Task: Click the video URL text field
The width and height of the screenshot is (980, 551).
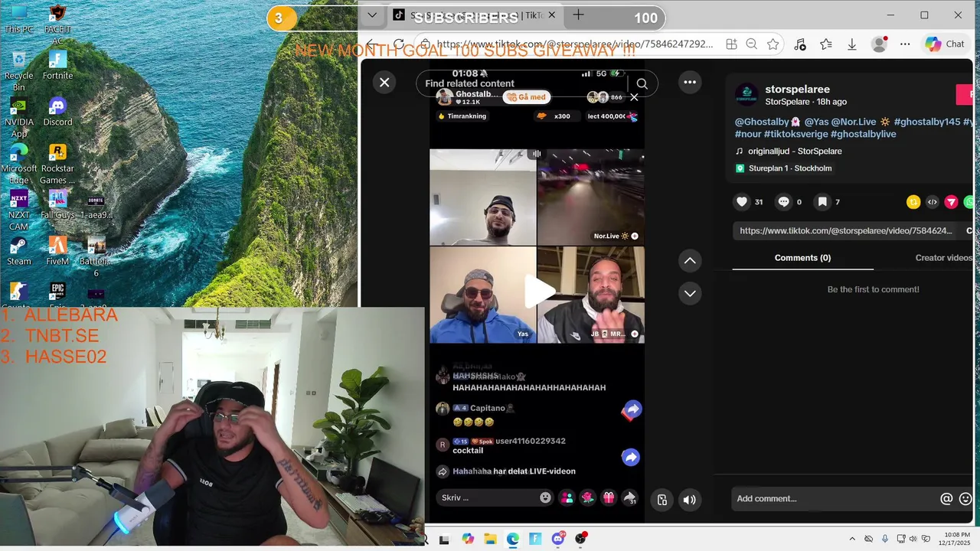Action: (846, 230)
